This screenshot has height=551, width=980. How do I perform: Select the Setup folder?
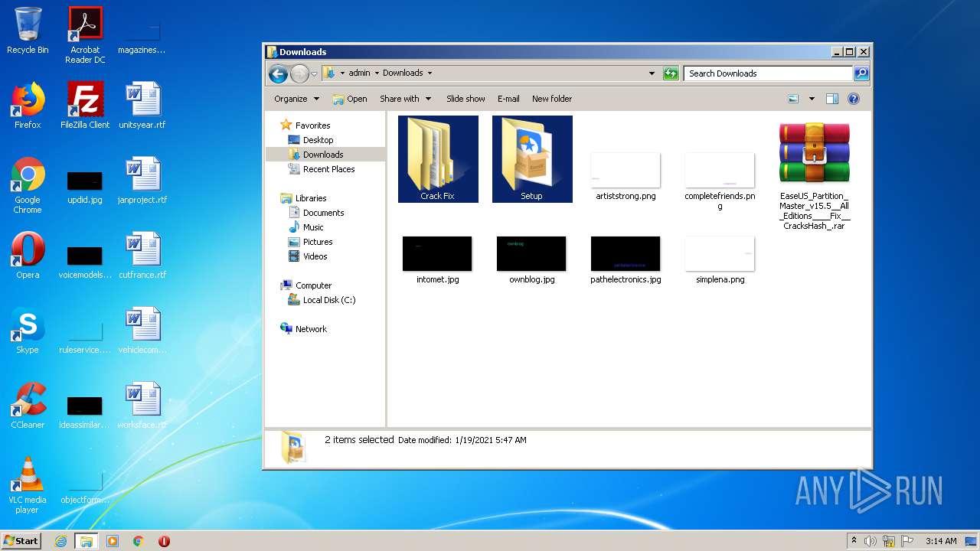(532, 159)
